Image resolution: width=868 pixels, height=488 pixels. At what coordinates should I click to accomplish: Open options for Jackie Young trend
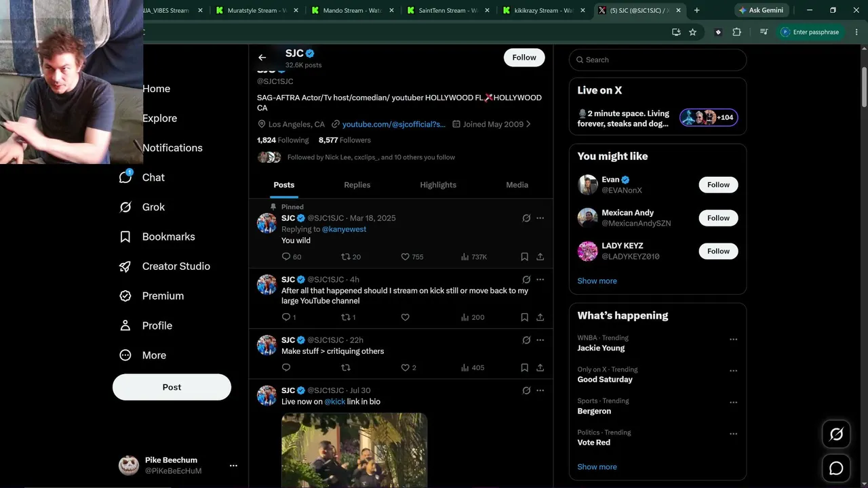[x=733, y=340]
